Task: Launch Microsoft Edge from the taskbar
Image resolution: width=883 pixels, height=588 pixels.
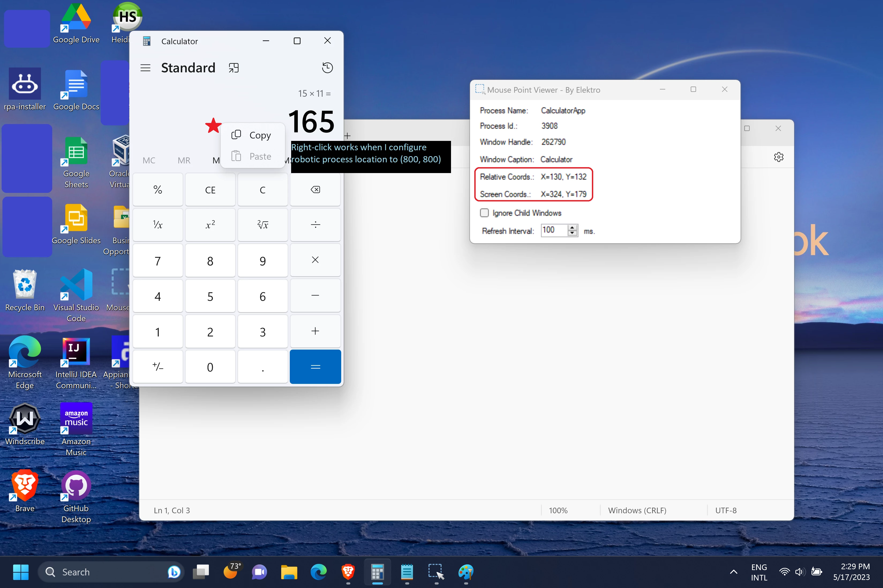Action: (319, 572)
